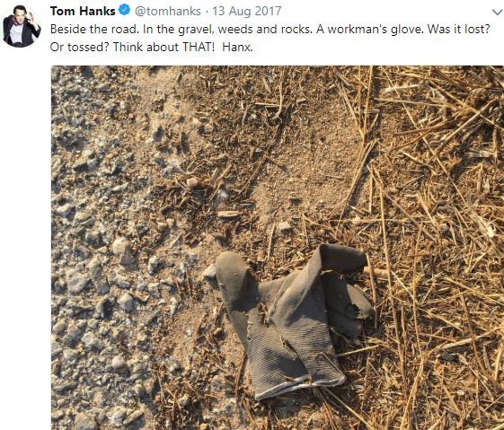Screen dimensions: 504x430
Task: Open the attached roadside photo
Action: pos(278,248)
